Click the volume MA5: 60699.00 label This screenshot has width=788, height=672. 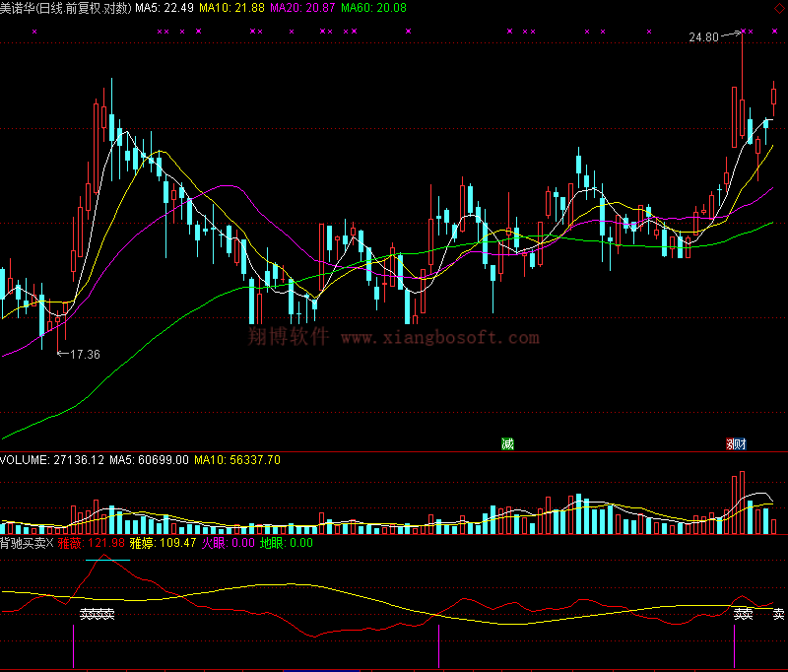(x=150, y=460)
